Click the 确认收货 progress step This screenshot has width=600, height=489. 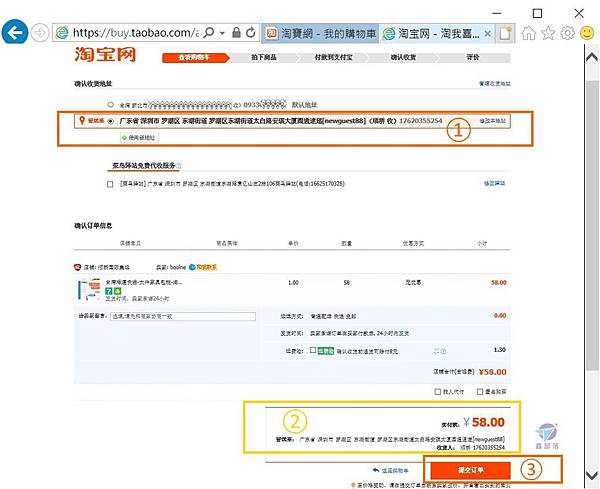tap(403, 57)
